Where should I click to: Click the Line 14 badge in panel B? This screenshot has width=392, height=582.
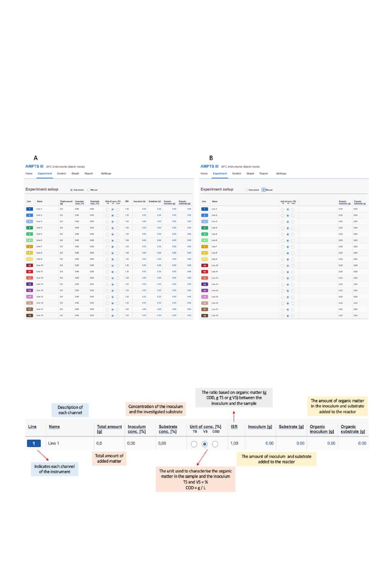205,290
